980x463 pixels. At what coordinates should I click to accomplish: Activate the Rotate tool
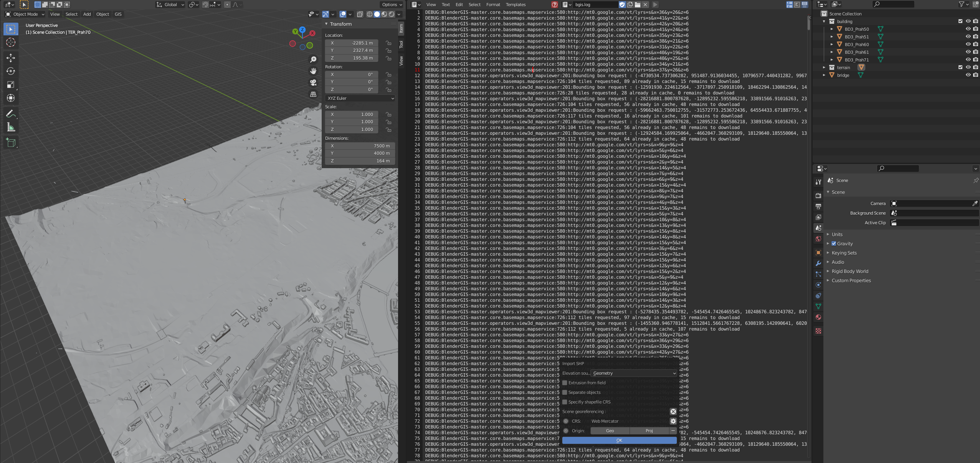(11, 71)
